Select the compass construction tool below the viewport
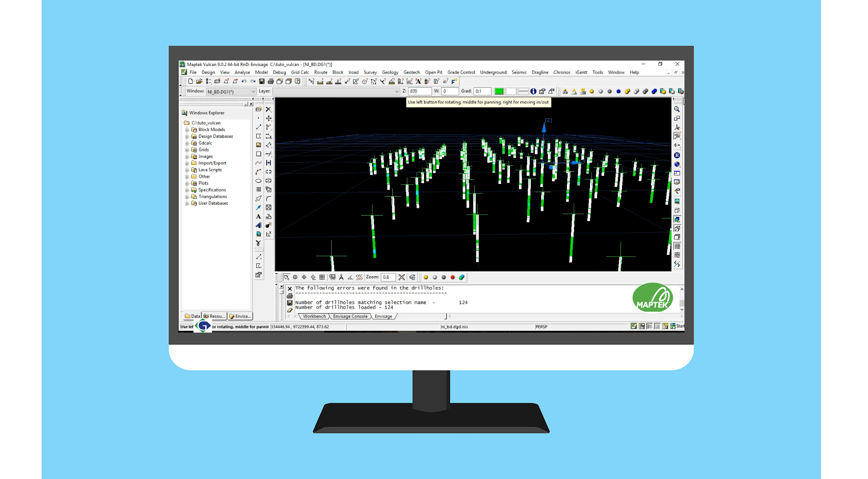Viewport: 868px width, 479px height. pyautogui.click(x=341, y=277)
